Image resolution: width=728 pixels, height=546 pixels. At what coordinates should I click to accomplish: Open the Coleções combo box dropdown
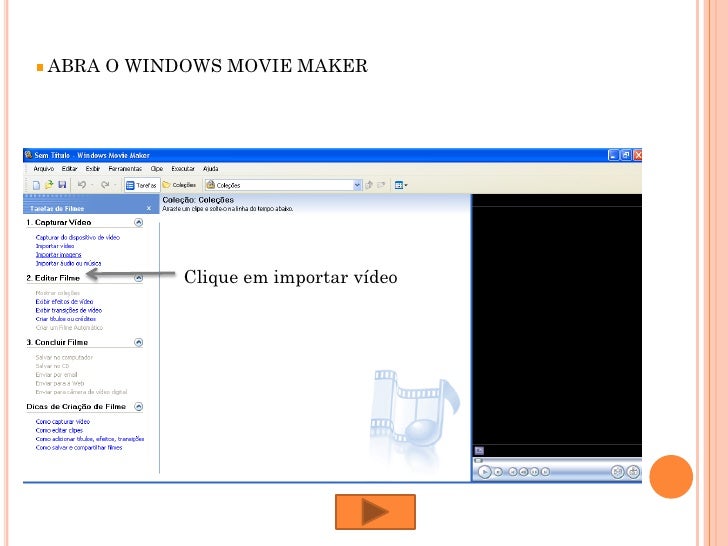pyautogui.click(x=357, y=185)
